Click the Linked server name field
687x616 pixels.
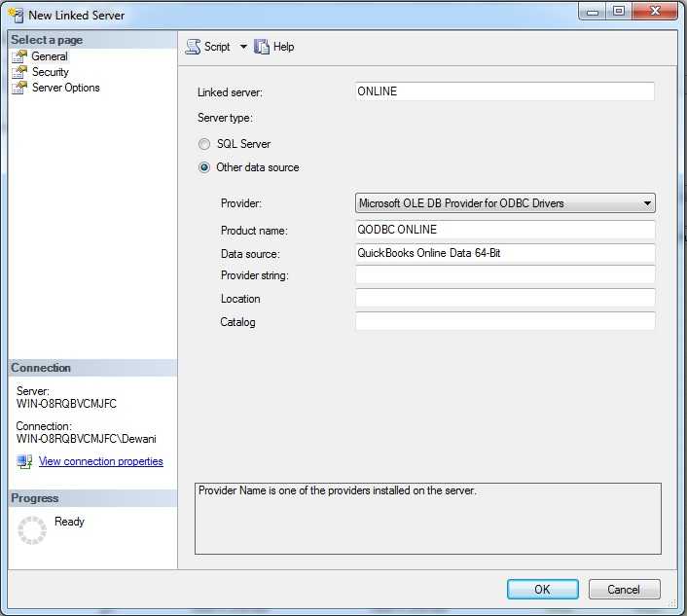[x=504, y=91]
